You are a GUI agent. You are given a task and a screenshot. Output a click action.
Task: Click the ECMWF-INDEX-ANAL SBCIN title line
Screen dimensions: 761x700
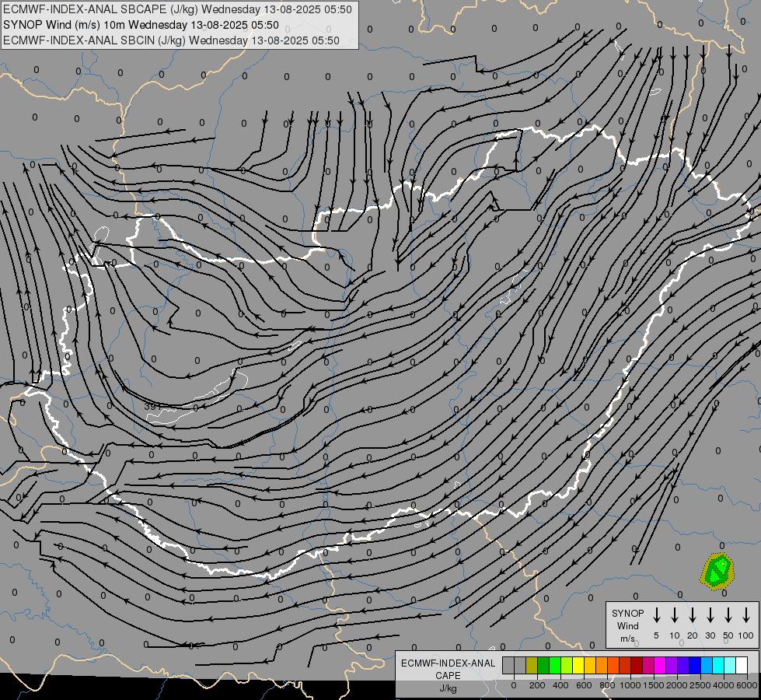(x=171, y=40)
